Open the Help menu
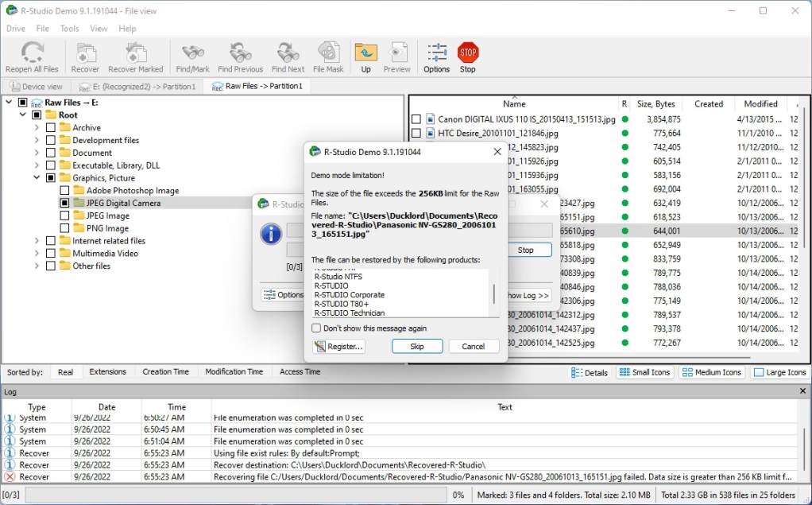 (127, 29)
